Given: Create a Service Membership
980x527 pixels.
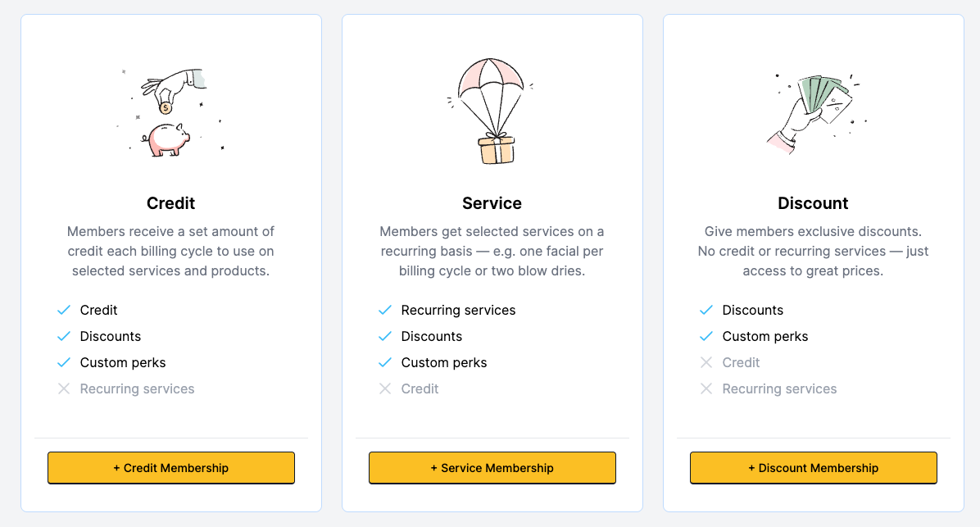Looking at the screenshot, I should point(492,468).
